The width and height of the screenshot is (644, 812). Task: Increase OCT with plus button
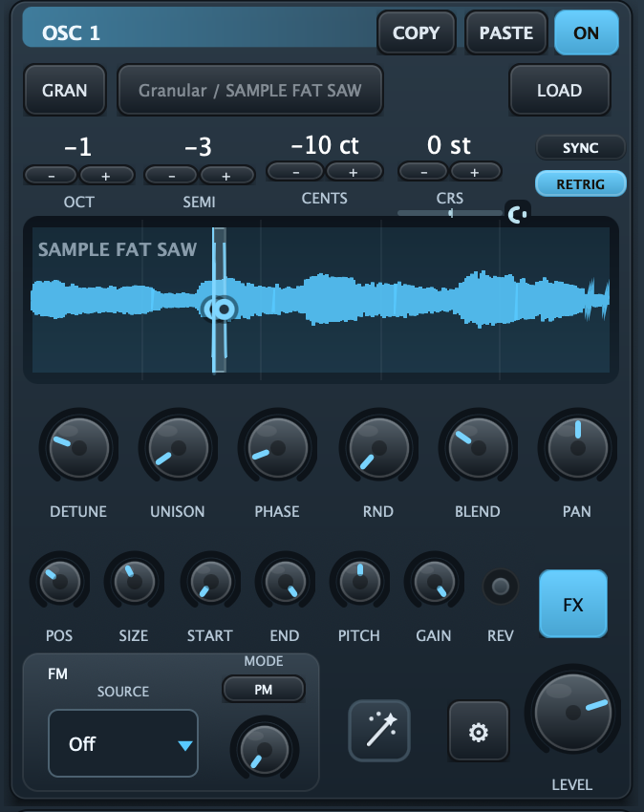[106, 176]
